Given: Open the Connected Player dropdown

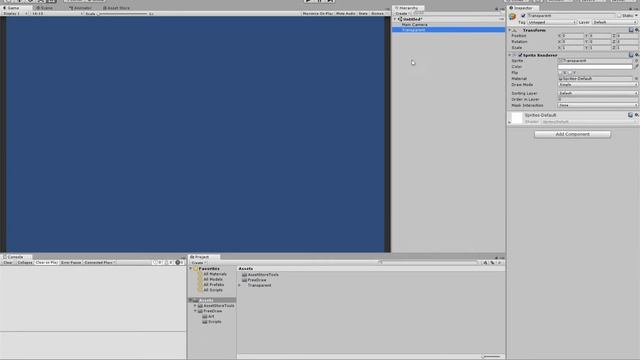Looking at the screenshot, I should coord(100,262).
